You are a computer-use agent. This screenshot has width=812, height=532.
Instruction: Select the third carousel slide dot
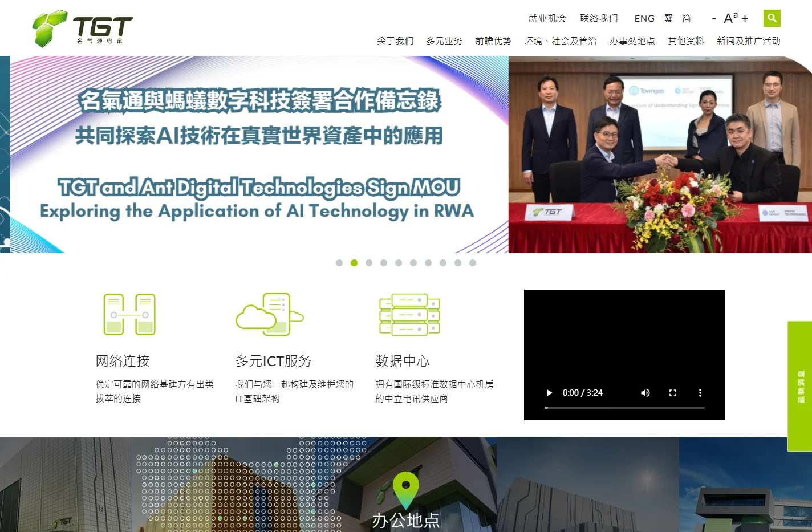369,263
